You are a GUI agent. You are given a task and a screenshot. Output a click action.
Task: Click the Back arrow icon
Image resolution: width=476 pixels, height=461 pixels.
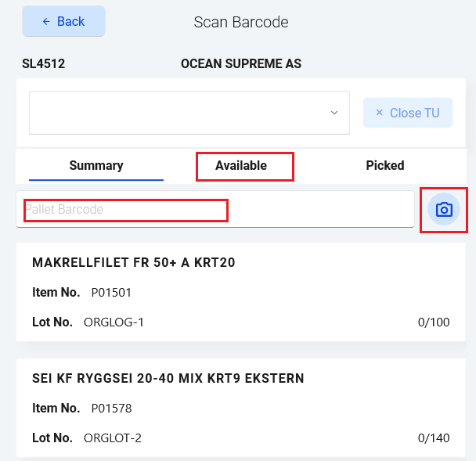tap(46, 22)
